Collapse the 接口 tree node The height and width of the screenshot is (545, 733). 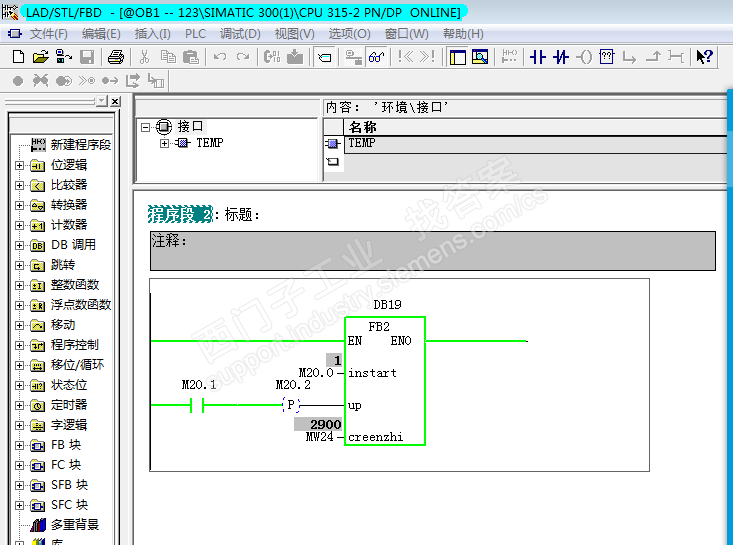145,127
